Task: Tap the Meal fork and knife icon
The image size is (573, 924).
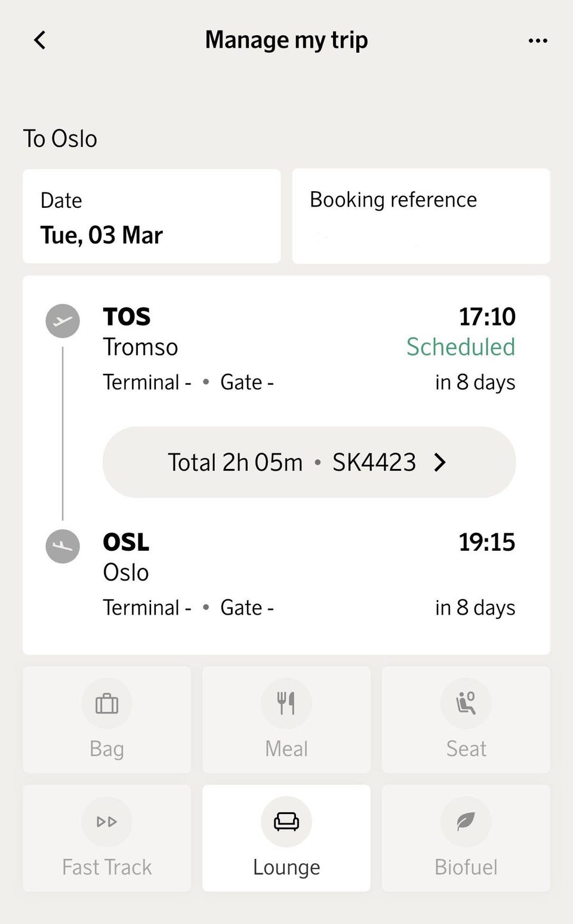Action: [x=286, y=704]
